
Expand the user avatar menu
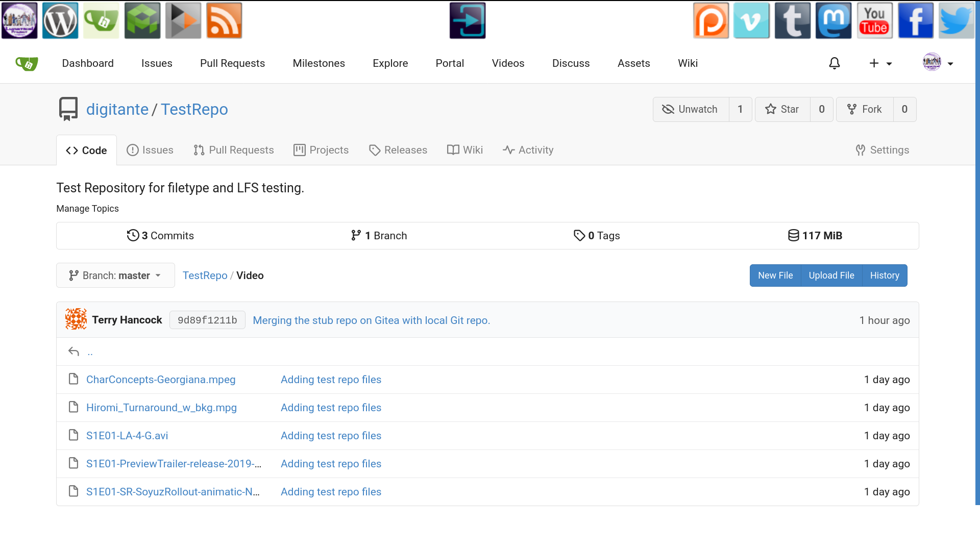pyautogui.click(x=938, y=63)
